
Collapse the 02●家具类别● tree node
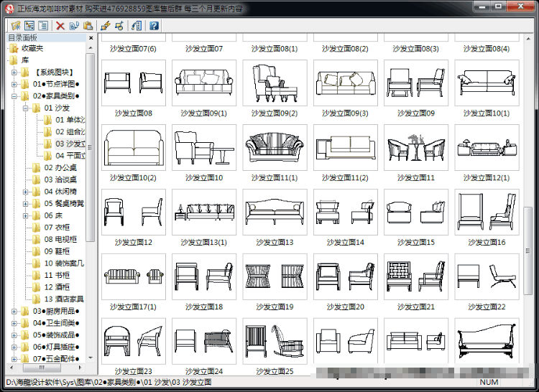pyautogui.click(x=14, y=96)
